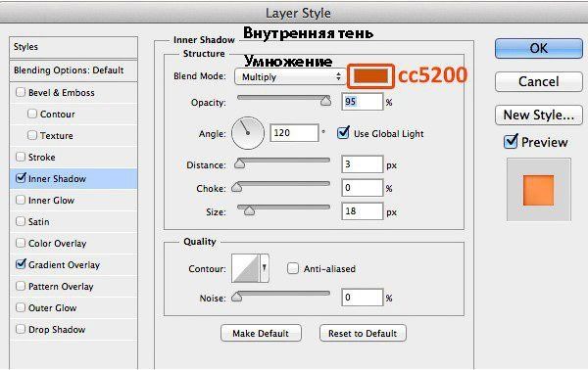The image size is (588, 370).
Task: Click Reset to Default button
Action: pos(363,333)
